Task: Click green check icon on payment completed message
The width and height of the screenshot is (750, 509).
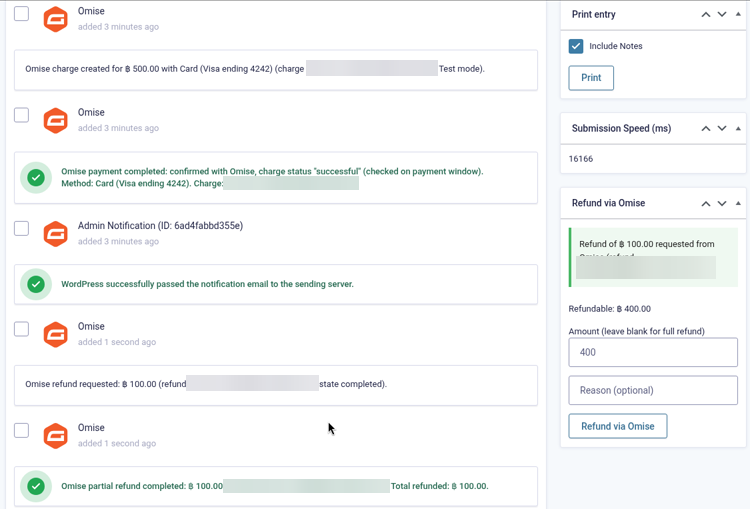Action: [x=36, y=178]
